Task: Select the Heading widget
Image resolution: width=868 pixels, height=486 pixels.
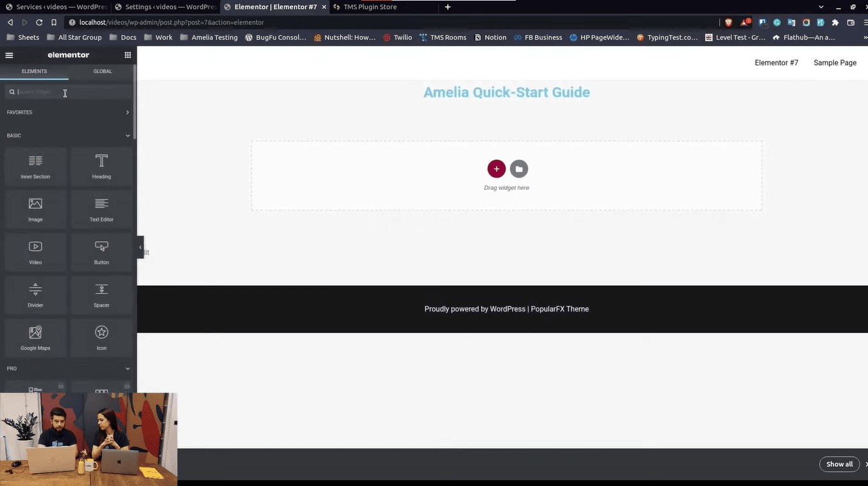Action: [x=101, y=167]
